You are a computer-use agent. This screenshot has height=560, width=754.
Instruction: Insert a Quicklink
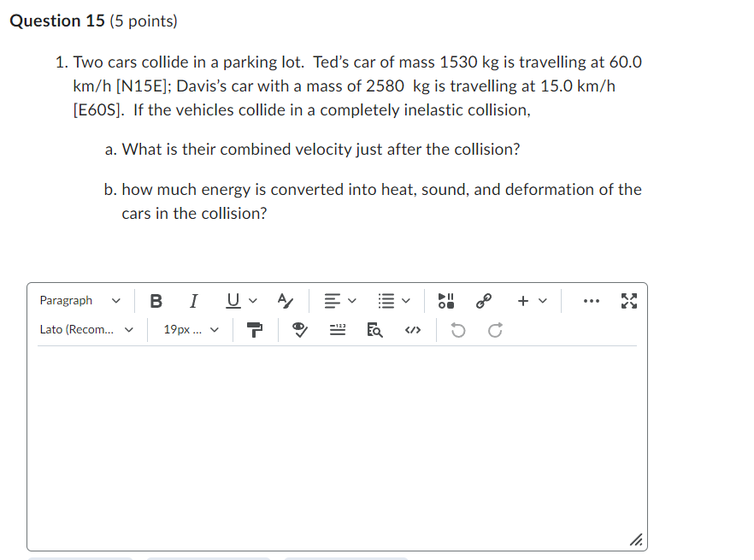coord(485,300)
